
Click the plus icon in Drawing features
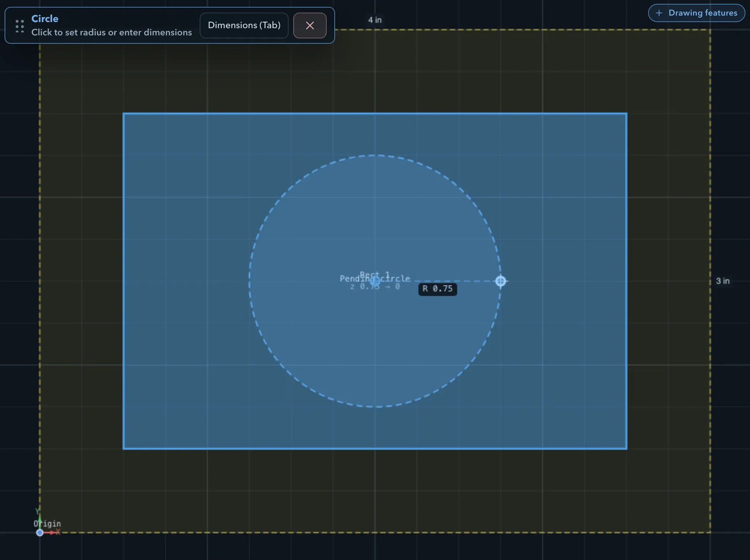pos(659,13)
